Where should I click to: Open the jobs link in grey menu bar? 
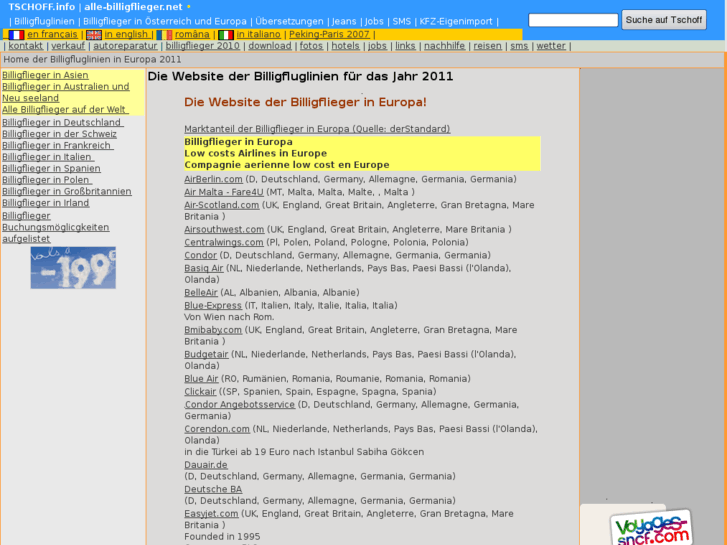[x=377, y=45]
